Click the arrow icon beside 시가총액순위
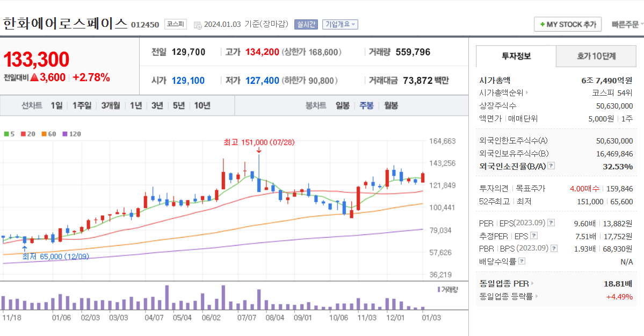Screen dimensions: 644x336 click(527, 93)
